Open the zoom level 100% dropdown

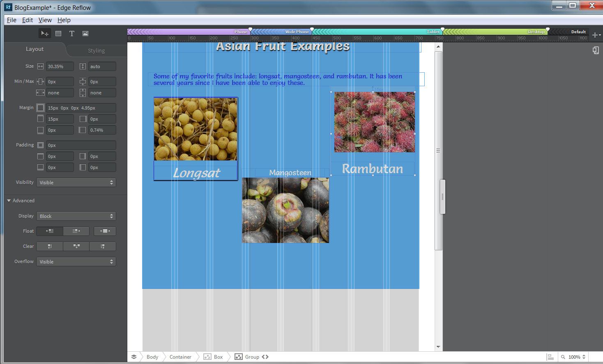click(x=577, y=357)
